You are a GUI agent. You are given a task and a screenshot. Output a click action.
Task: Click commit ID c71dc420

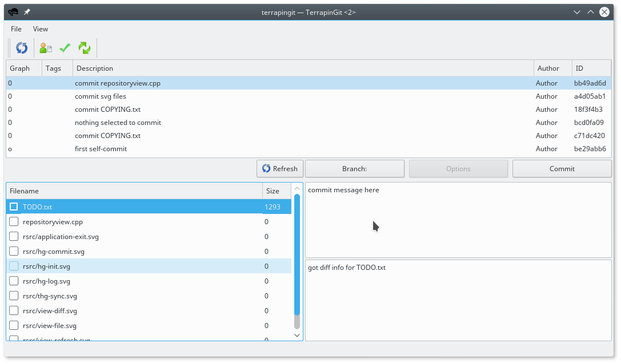click(590, 136)
